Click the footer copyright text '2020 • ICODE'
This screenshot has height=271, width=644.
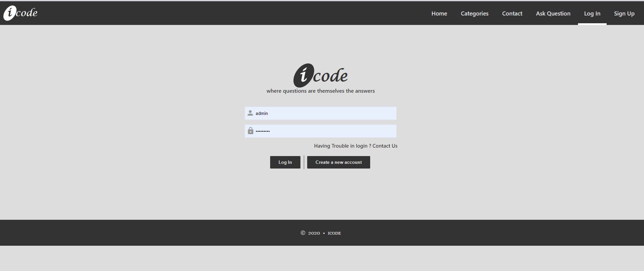321,233
